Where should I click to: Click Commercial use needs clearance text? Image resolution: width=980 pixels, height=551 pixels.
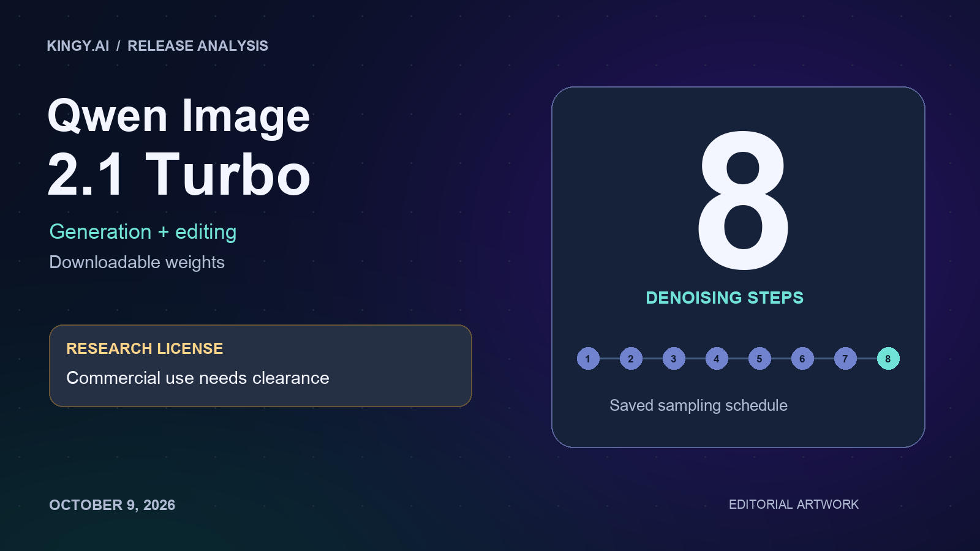point(198,378)
